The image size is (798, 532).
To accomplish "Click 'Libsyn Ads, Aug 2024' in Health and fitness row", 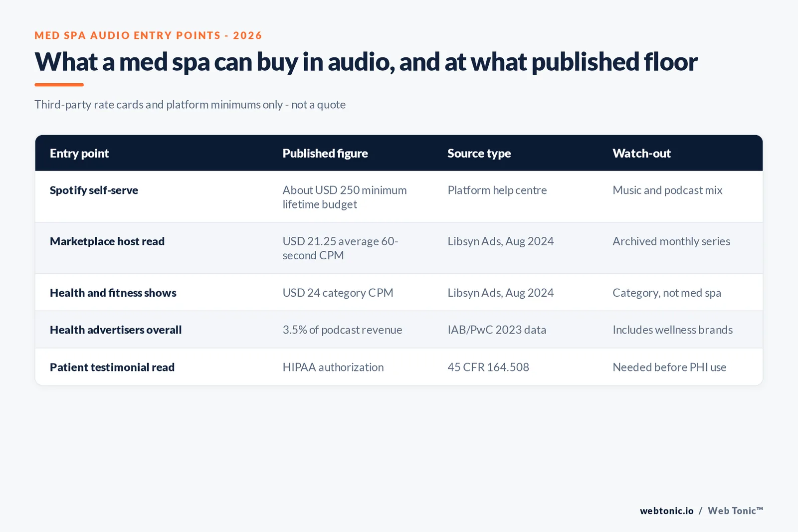I will click(501, 293).
